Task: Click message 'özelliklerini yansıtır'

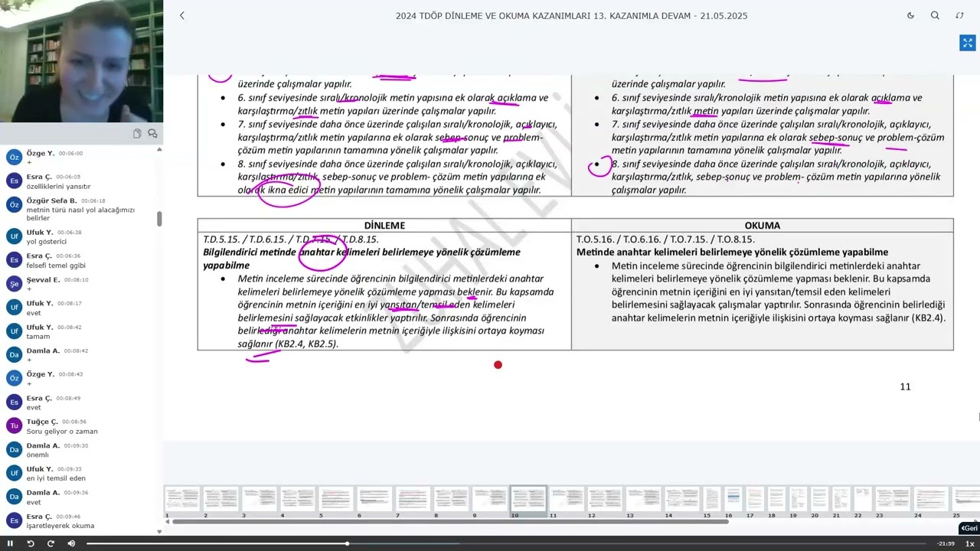Action: (x=58, y=186)
